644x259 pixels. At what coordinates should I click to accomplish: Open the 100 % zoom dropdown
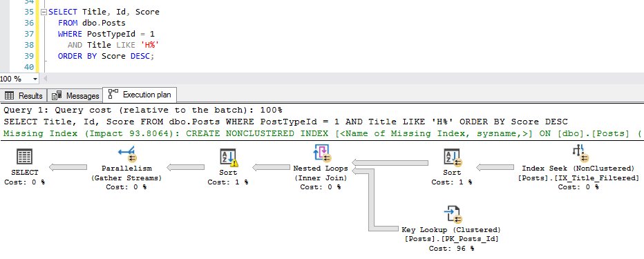(35, 79)
